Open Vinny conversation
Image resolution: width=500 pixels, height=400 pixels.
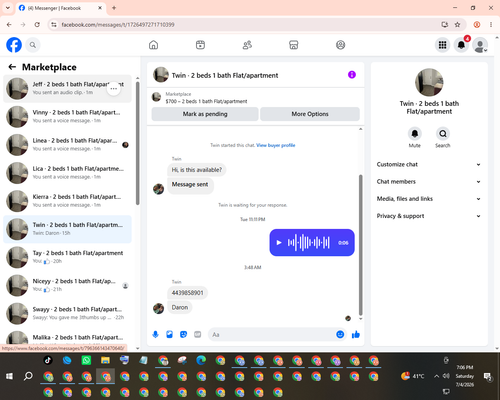[x=67, y=117]
